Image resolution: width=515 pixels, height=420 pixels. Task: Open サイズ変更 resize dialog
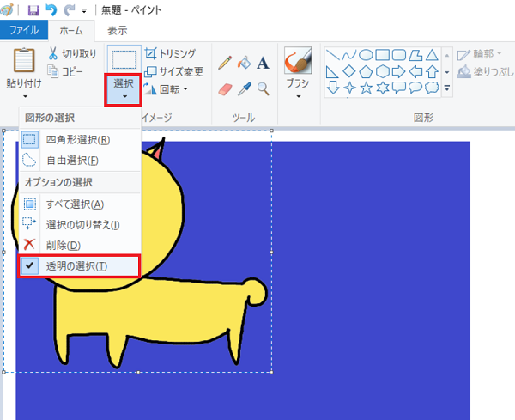174,71
